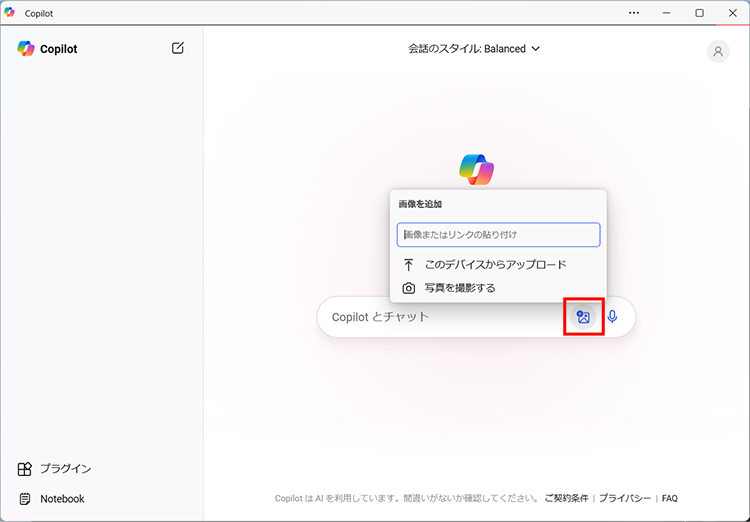This screenshot has width=750, height=522.
Task: Select 写真を撮影する option
Action: click(498, 288)
